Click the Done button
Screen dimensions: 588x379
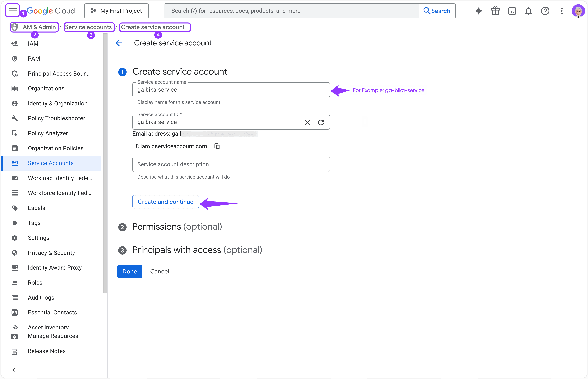129,271
